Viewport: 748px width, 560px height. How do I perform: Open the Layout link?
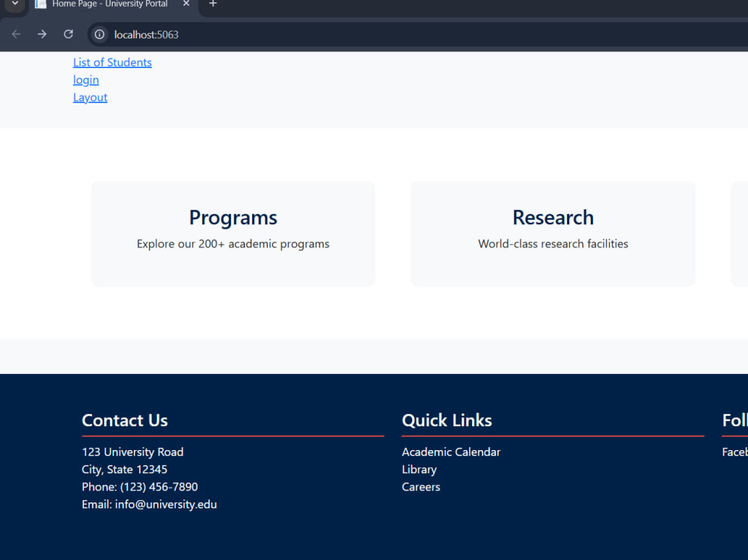coord(91,97)
